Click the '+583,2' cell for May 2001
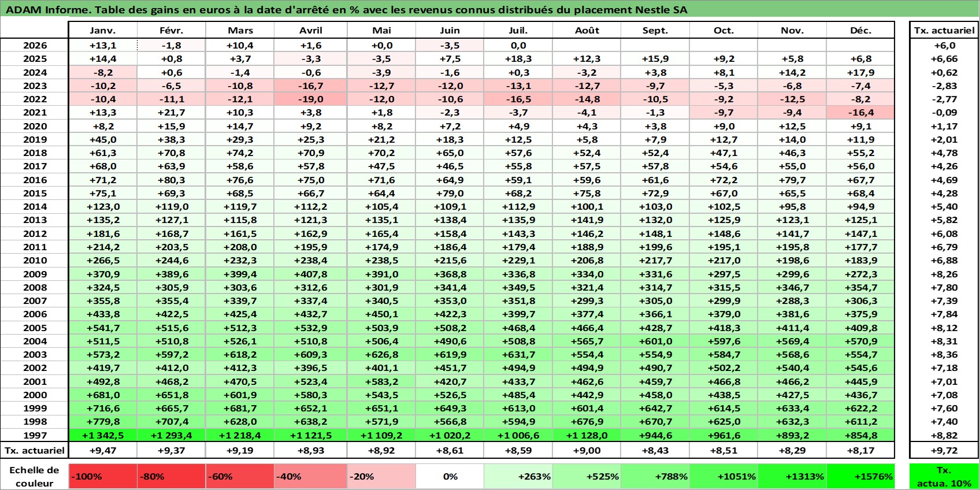The width and height of the screenshot is (980, 490). point(381,381)
